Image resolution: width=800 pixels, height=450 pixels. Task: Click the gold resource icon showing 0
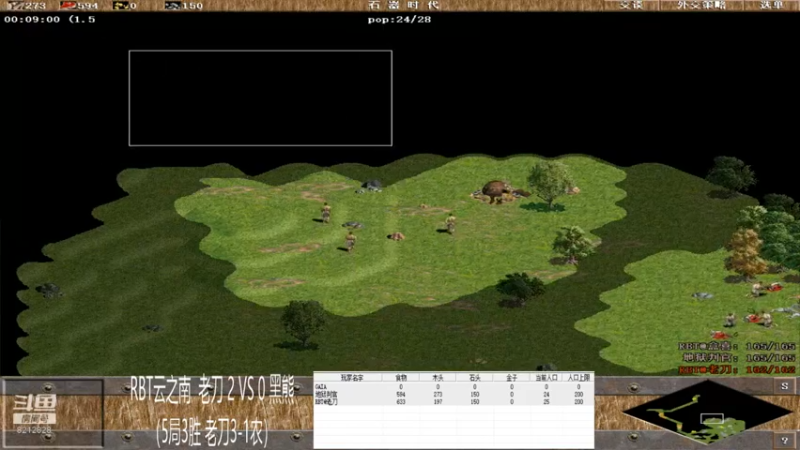click(x=120, y=6)
